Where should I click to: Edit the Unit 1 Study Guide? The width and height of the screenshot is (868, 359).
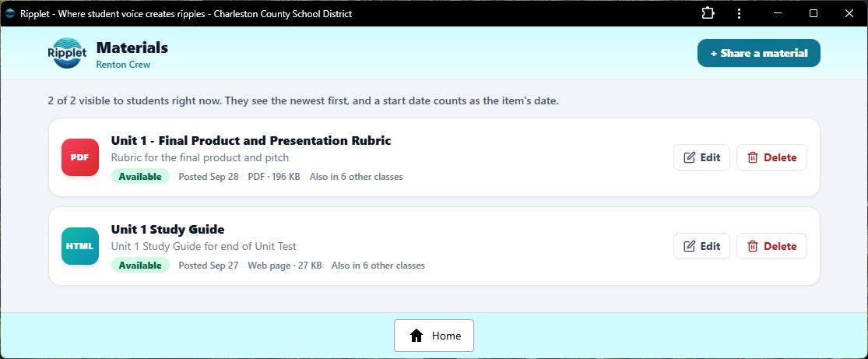click(701, 246)
